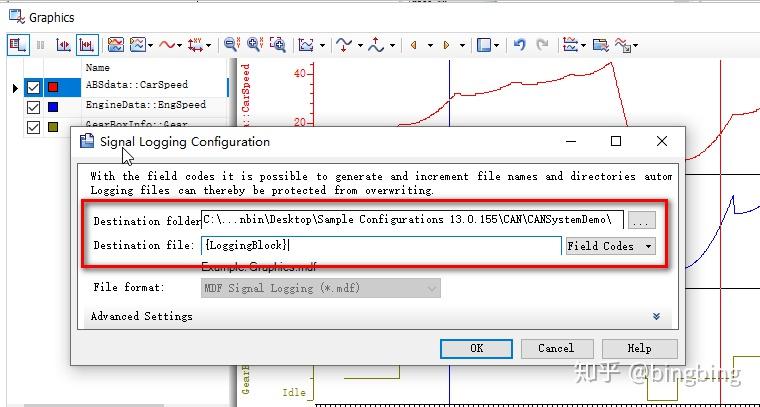This screenshot has height=407, width=760.
Task: Select the zoom region magnifier tool
Action: 278,45
